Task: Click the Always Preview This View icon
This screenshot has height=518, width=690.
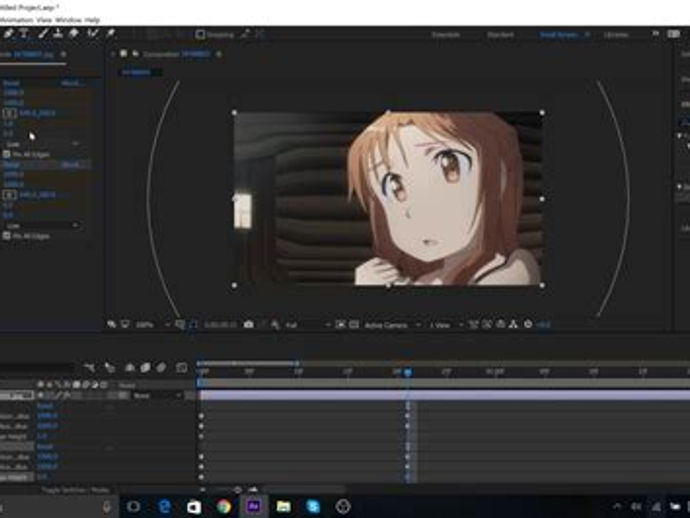Action: [112, 324]
